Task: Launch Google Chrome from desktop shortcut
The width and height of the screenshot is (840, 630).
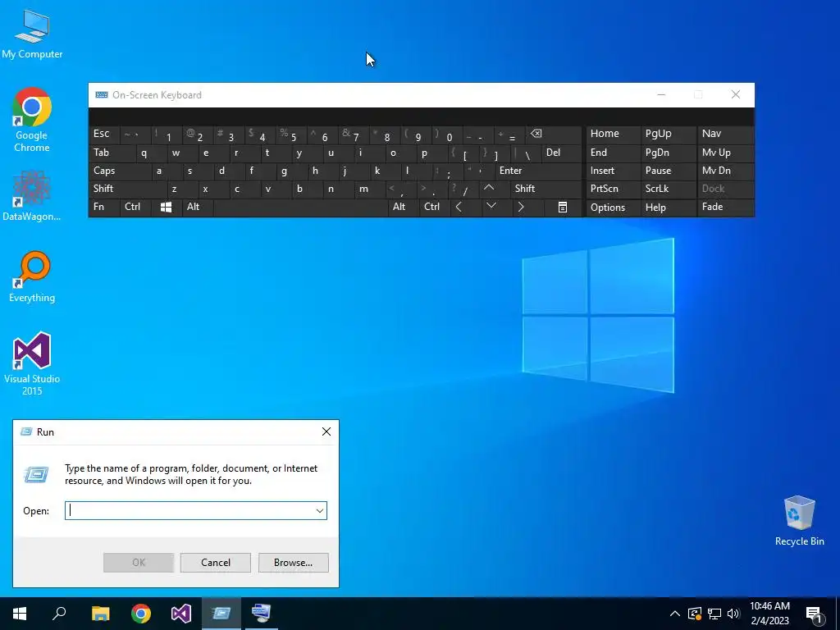Action: tap(32, 119)
